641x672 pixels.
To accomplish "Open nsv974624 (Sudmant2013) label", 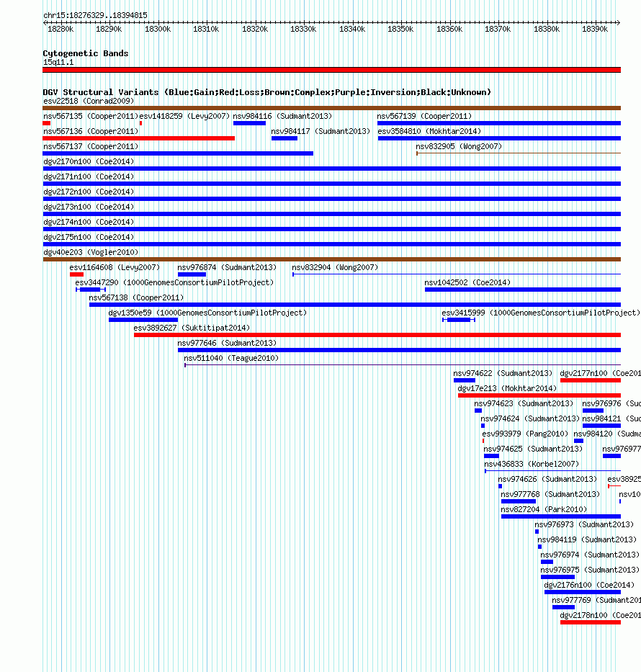I will tap(530, 418).
